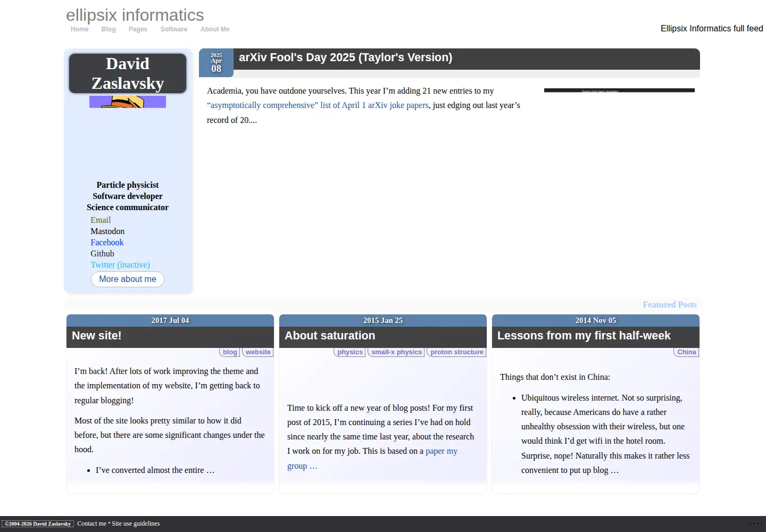
Task: Click the ©2004-2026 David Zaslavsky copyright notice
Action: click(38, 523)
